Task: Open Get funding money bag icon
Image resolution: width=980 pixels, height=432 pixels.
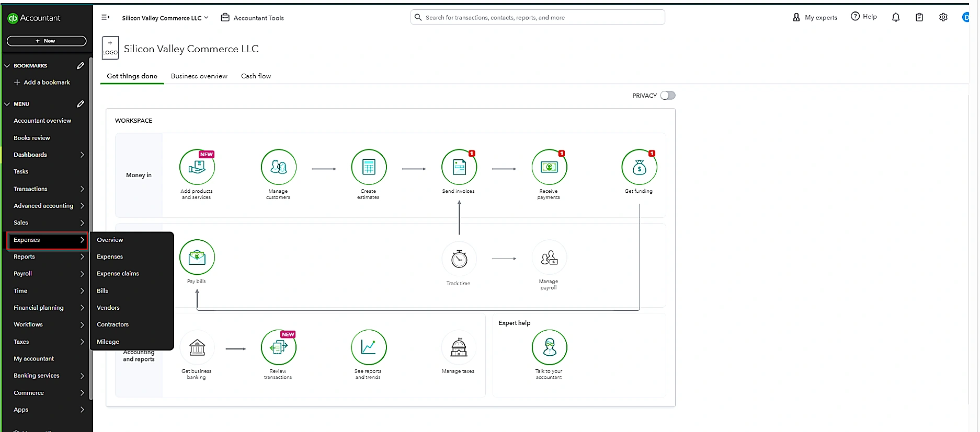Action: [639, 167]
